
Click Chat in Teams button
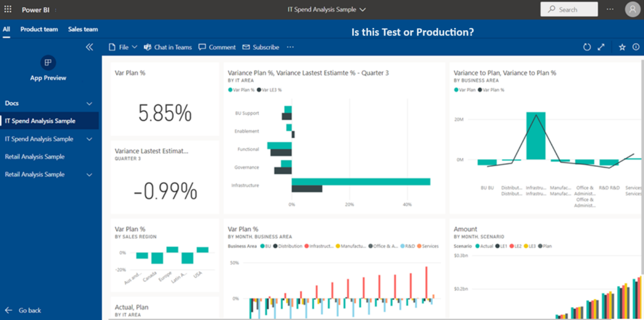[168, 47]
